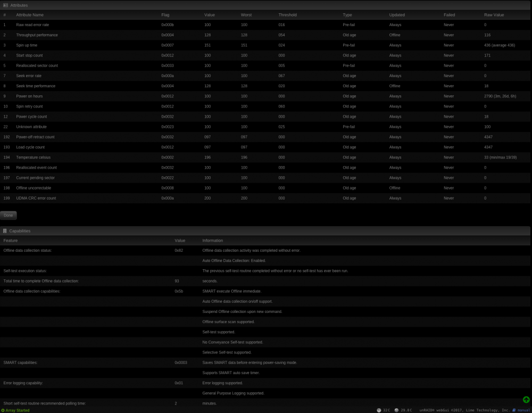532x413 pixels.
Task: Click the green back-to-top arrow icon
Action: [x=526, y=400]
